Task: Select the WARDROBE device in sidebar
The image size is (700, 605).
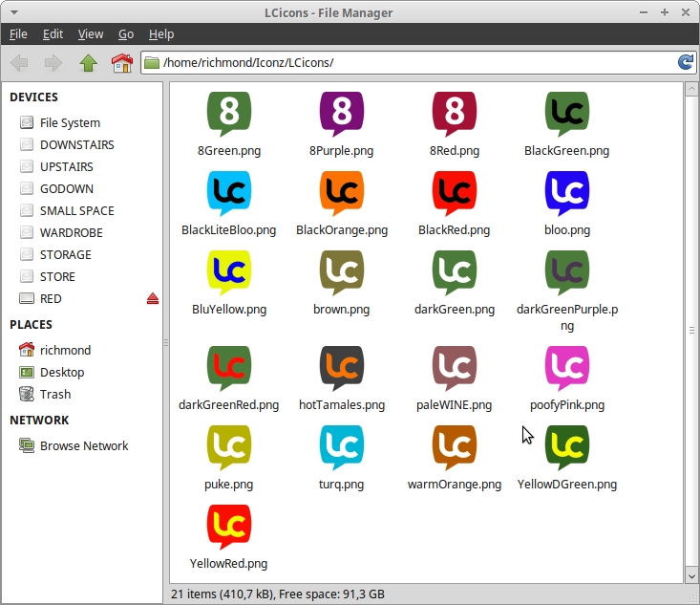Action: 71,233
